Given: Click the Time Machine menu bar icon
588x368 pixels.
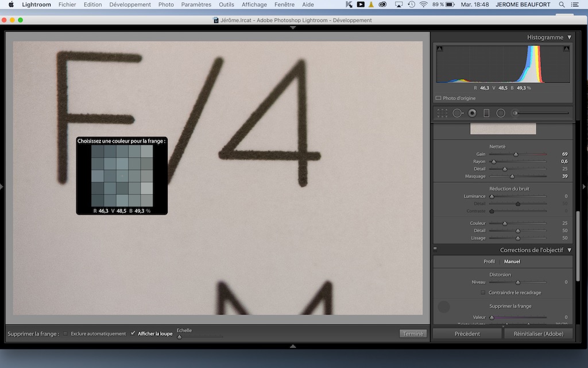Looking at the screenshot, I should [411, 5].
